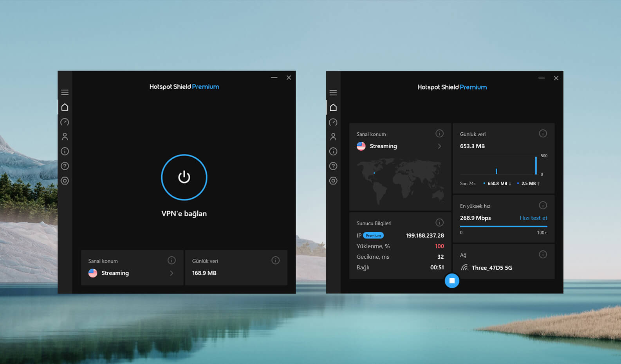Close the right Hotspot Shield window

pyautogui.click(x=556, y=78)
